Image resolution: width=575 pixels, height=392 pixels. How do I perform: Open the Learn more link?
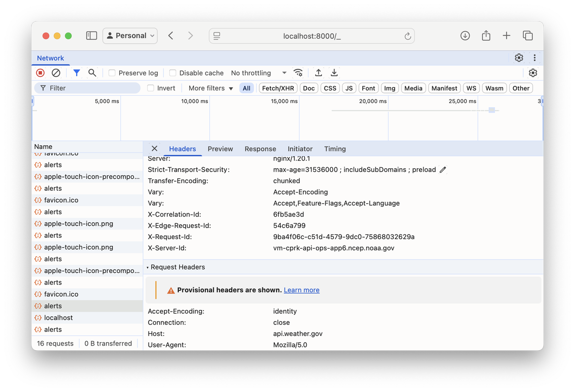[301, 290]
